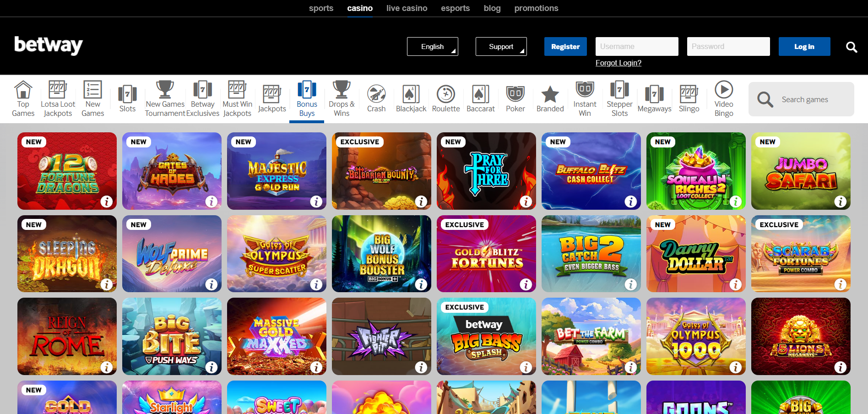The image size is (868, 414).
Task: Launch Sleeping Dragon game
Action: pyautogui.click(x=67, y=254)
